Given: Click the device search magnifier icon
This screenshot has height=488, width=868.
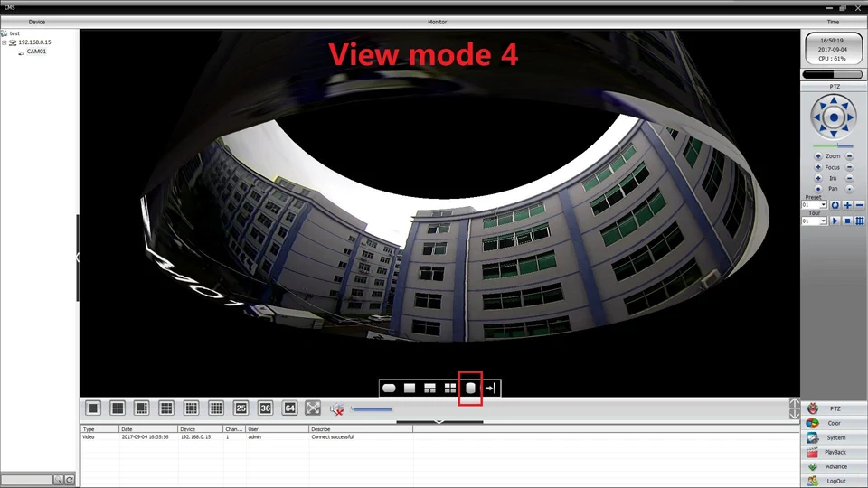Looking at the screenshot, I should click(x=58, y=480).
